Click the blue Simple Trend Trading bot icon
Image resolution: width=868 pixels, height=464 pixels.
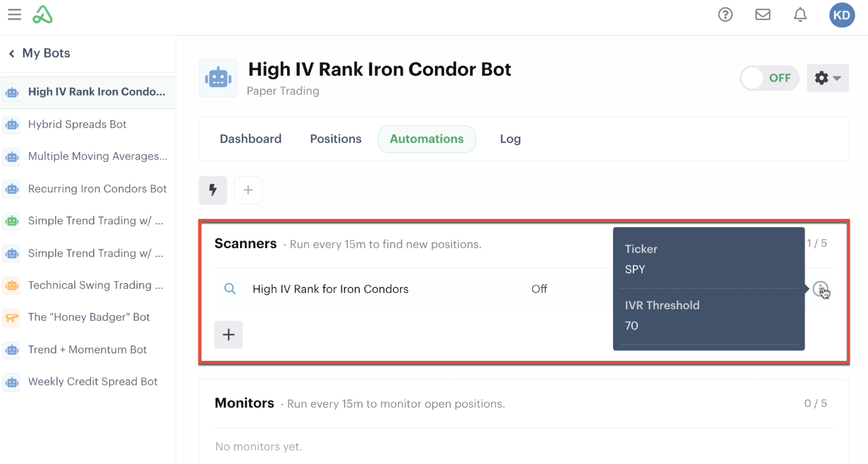(12, 253)
